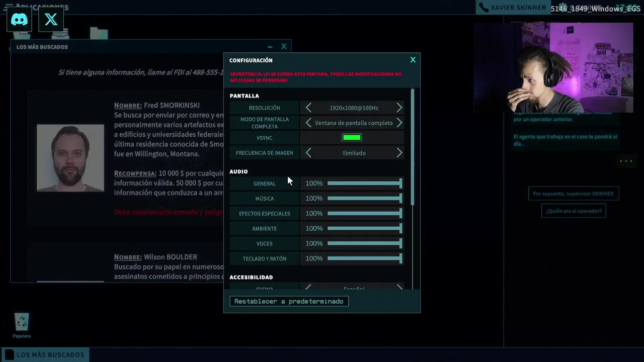Click 'Ventana de pantalla completa' value
The image size is (644, 362).
pos(354,123)
